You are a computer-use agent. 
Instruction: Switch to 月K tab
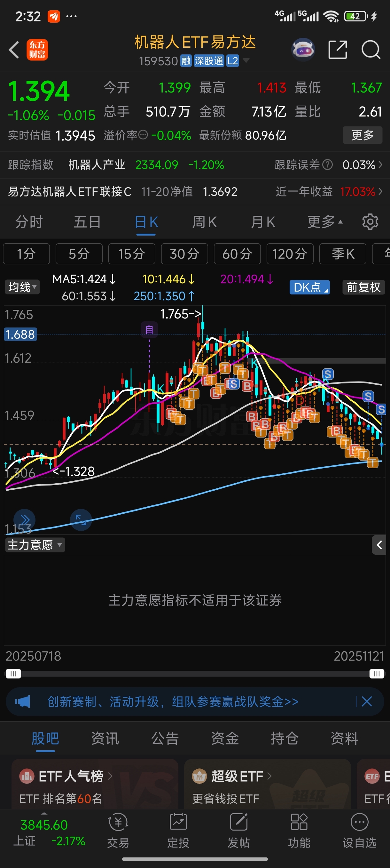coord(263,222)
